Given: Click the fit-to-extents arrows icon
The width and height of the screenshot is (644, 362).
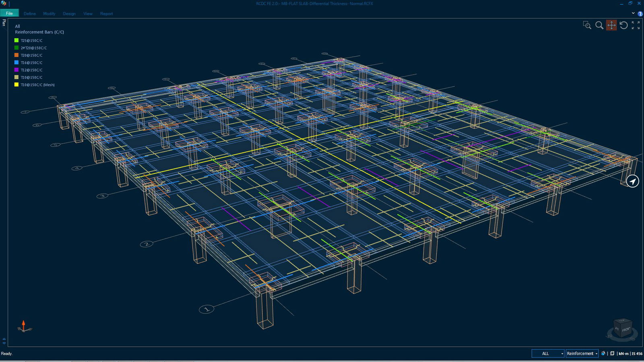Looking at the screenshot, I should coord(636,25).
